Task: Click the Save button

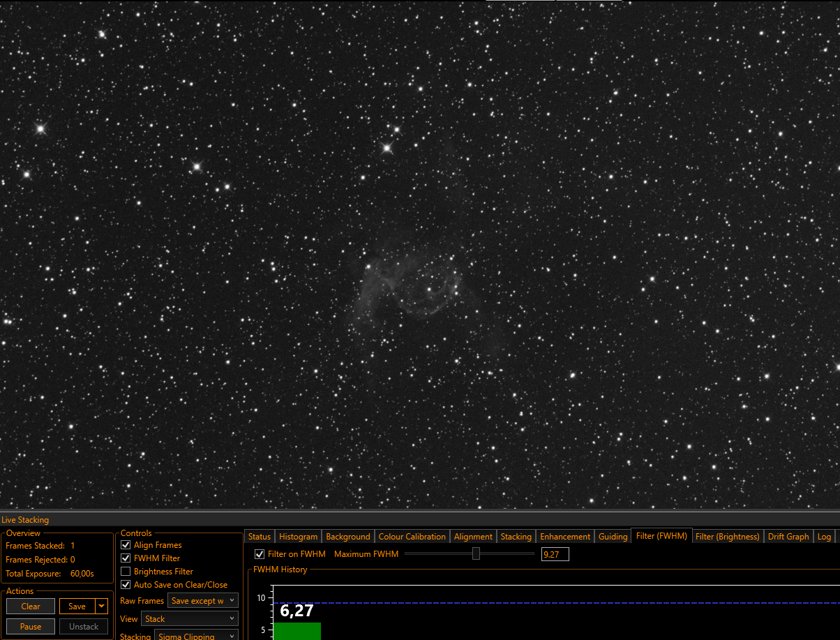Action: click(x=77, y=606)
